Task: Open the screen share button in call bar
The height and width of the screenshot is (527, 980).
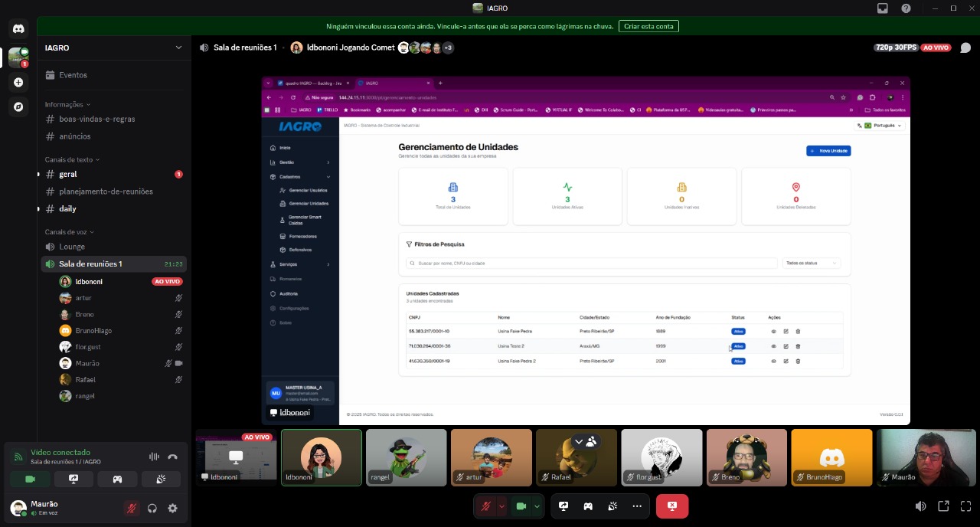Action: 563,506
